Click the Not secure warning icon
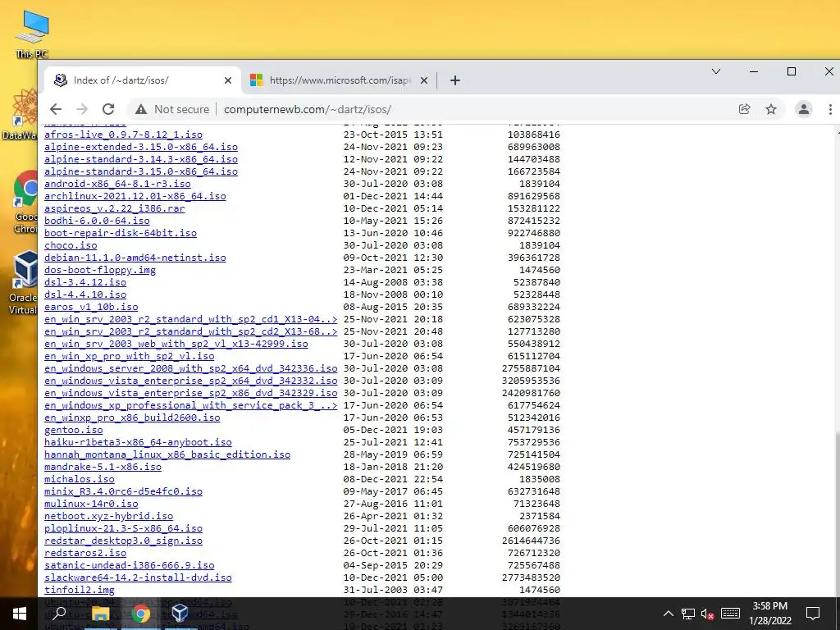This screenshot has height=630, width=840. (x=141, y=109)
